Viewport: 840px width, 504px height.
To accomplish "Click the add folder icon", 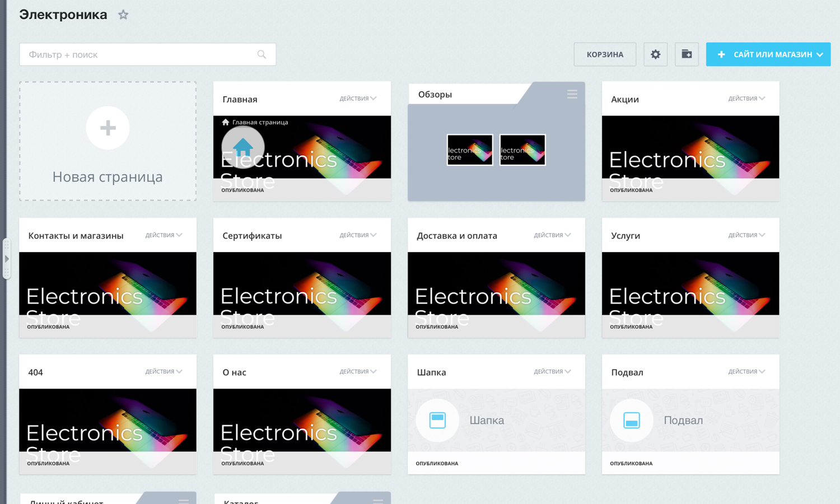I will click(687, 54).
